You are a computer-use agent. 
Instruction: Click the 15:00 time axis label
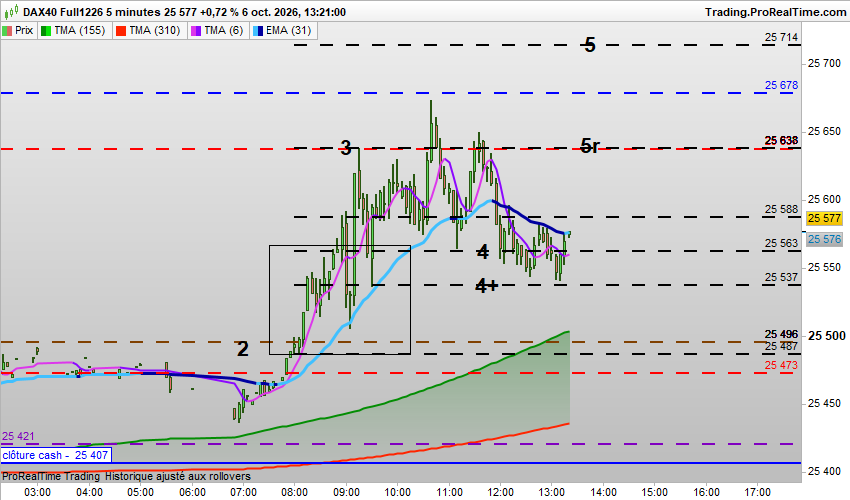click(x=655, y=492)
